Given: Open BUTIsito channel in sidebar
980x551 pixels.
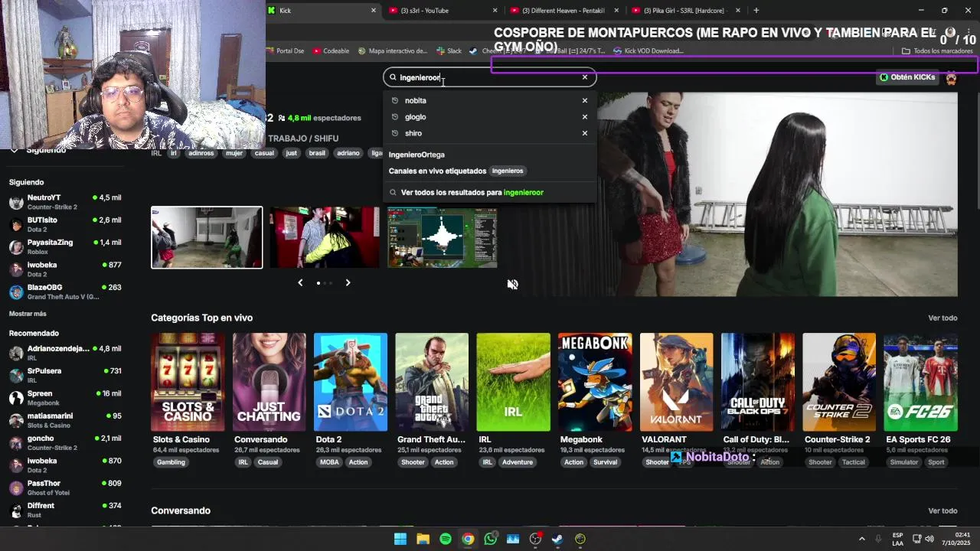Looking at the screenshot, I should pos(65,224).
